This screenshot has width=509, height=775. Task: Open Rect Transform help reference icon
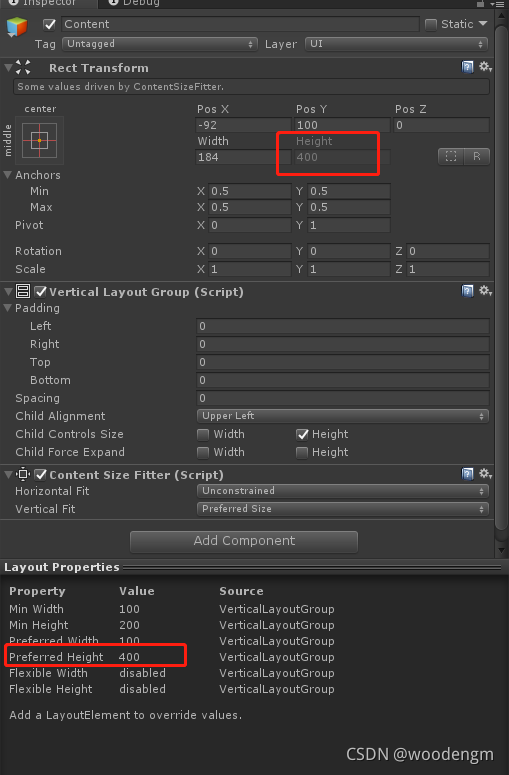pyautogui.click(x=467, y=67)
